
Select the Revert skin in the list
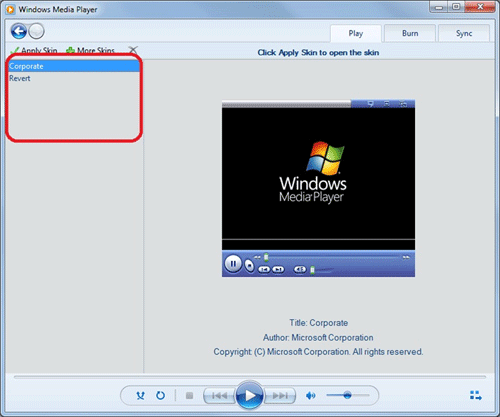tap(74, 78)
